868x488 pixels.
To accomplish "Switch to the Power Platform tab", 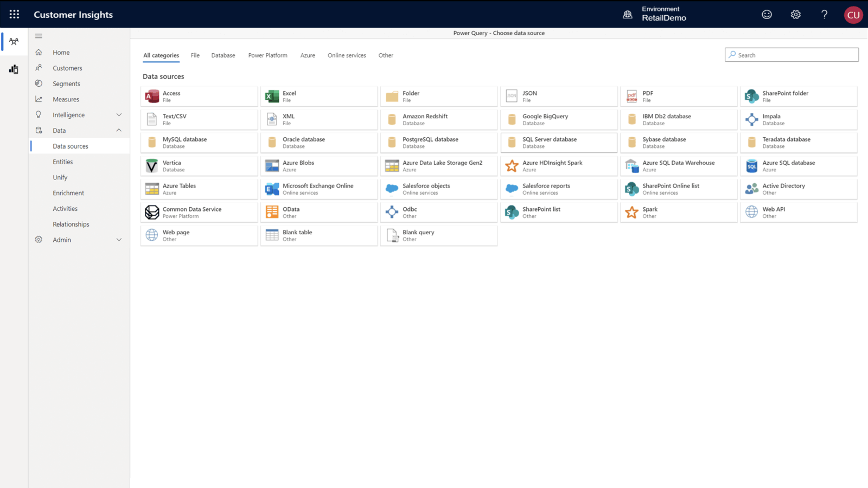I will [268, 55].
